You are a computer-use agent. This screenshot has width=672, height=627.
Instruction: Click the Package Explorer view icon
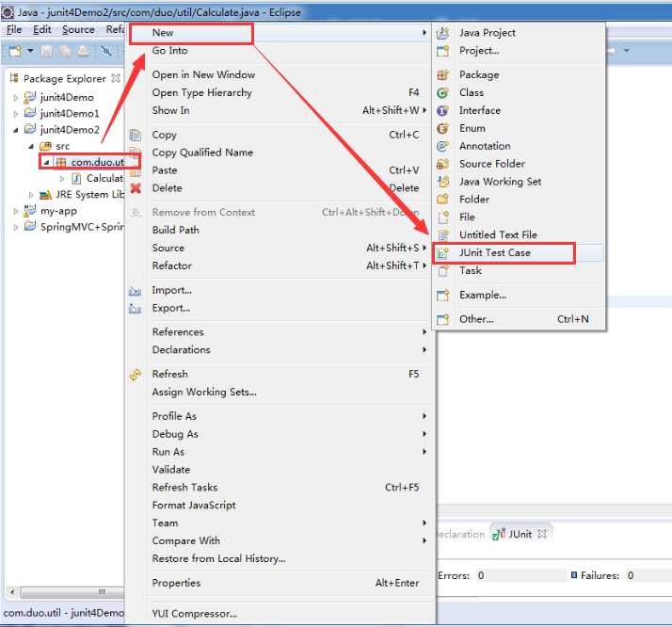tap(14, 78)
